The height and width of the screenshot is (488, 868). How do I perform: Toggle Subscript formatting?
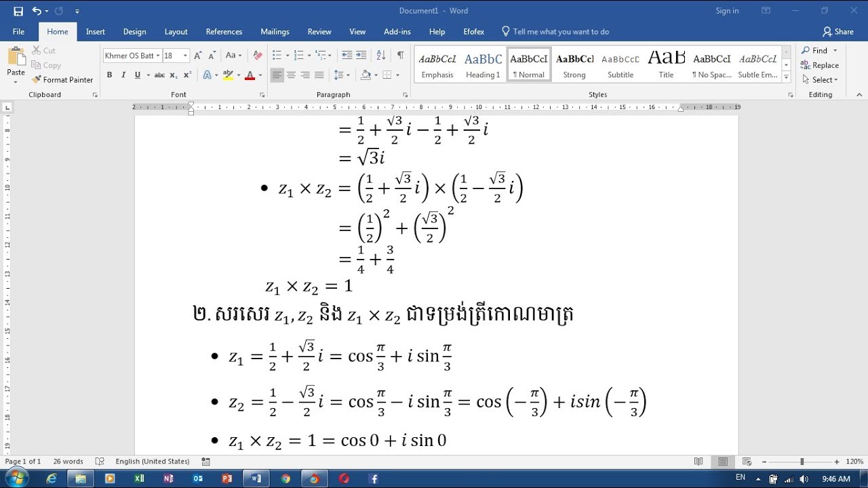pyautogui.click(x=174, y=75)
